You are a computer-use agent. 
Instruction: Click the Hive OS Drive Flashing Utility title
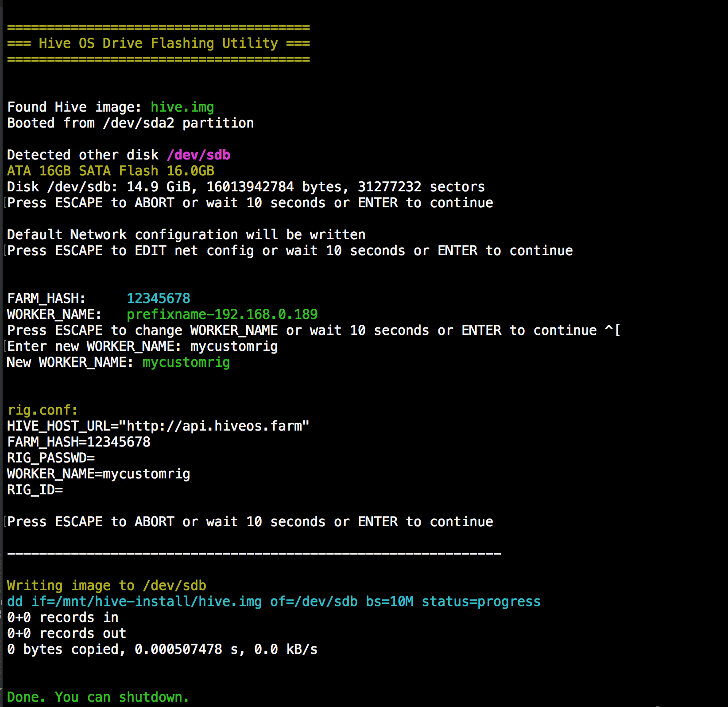(x=158, y=43)
